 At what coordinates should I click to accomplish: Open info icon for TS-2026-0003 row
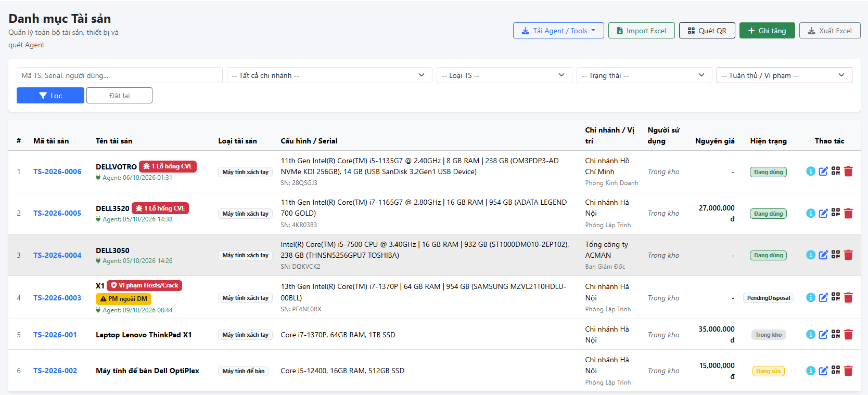811,297
